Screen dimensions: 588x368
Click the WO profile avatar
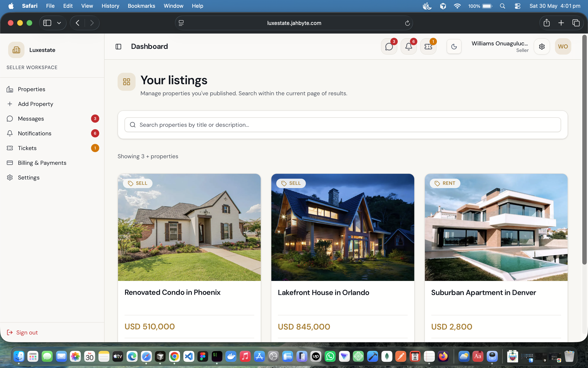pos(563,46)
